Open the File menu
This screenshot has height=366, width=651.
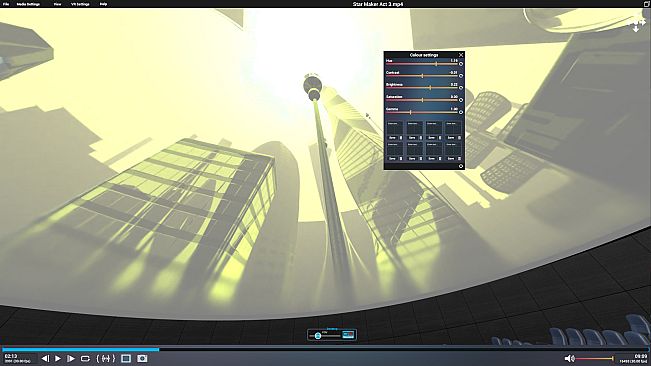(x=6, y=4)
